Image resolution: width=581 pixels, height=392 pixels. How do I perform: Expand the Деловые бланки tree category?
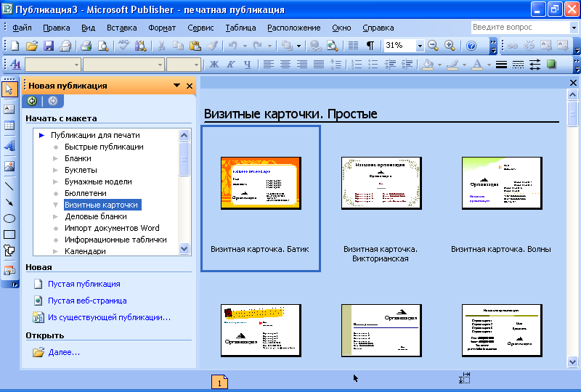56,216
